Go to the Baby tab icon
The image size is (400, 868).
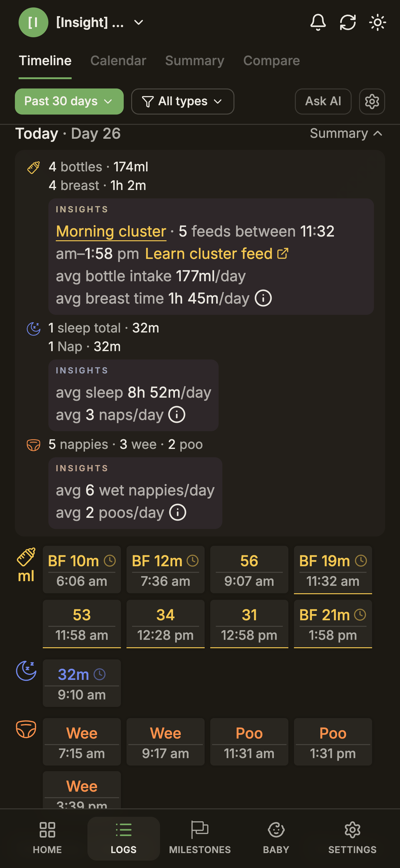(276, 830)
